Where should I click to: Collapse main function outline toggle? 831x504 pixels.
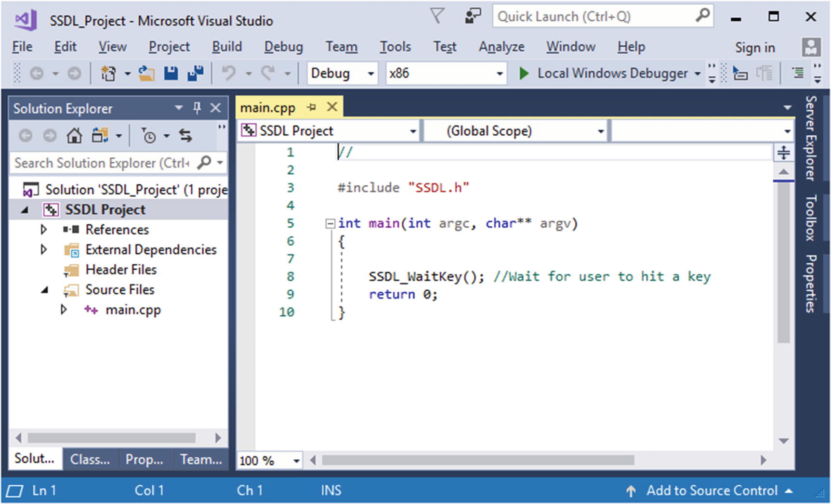pos(330,223)
